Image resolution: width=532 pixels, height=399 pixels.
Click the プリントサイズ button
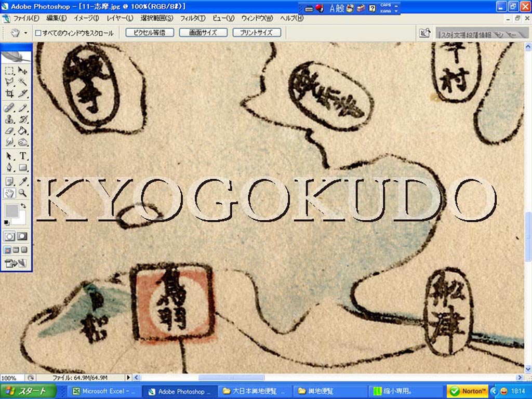click(257, 33)
